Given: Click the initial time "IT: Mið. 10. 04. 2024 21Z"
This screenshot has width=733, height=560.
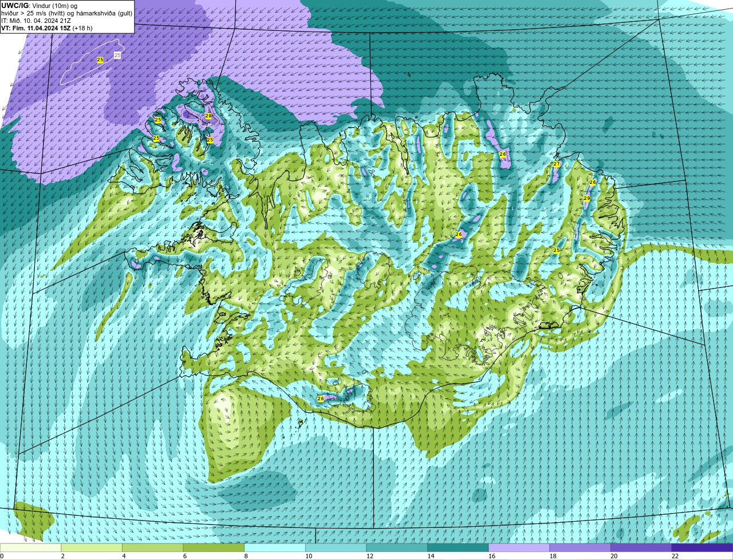Looking at the screenshot, I should pyautogui.click(x=36, y=20).
